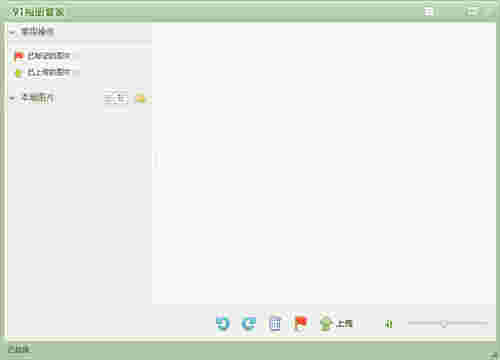Click the red flag icon in bottom toolbar
Viewport: 500px width, 360px height.
click(x=301, y=323)
